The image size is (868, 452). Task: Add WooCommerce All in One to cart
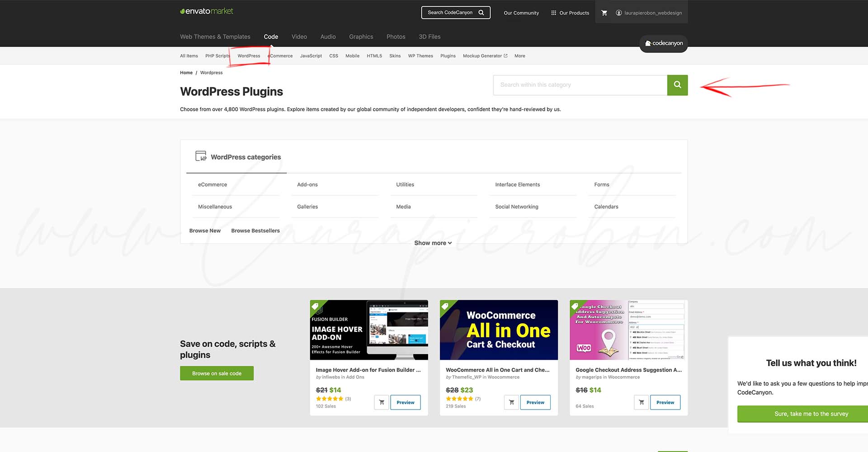(x=511, y=402)
